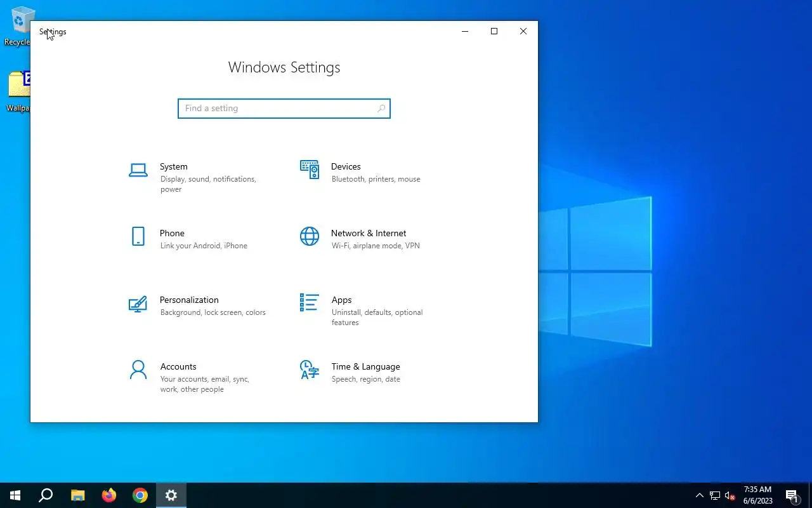Select the Apps category label
This screenshot has width=812, height=508.
click(341, 300)
